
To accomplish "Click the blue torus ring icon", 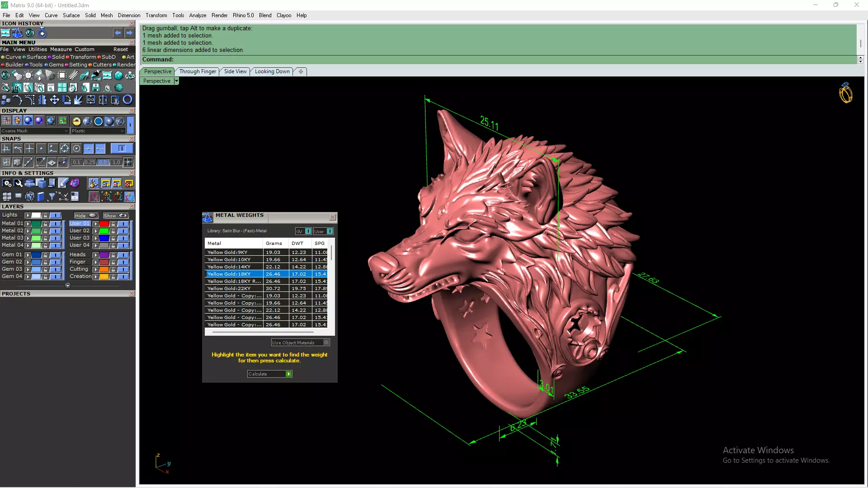I will (127, 100).
